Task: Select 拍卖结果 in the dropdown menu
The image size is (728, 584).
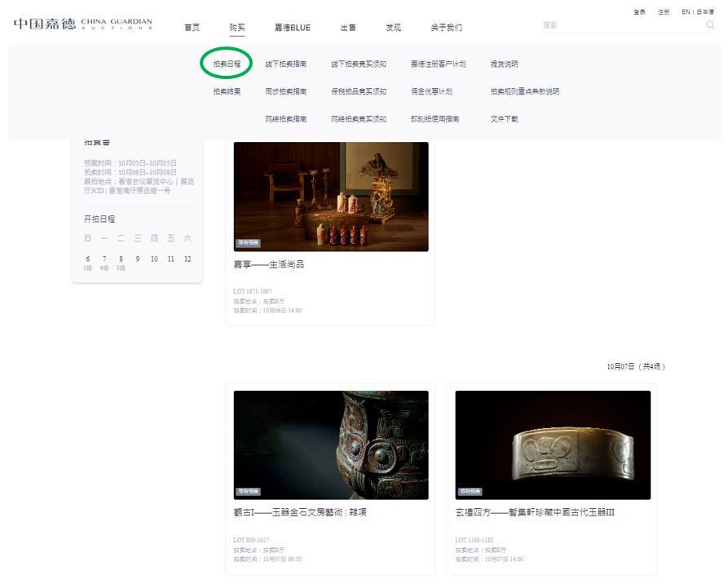Action: coord(227,91)
